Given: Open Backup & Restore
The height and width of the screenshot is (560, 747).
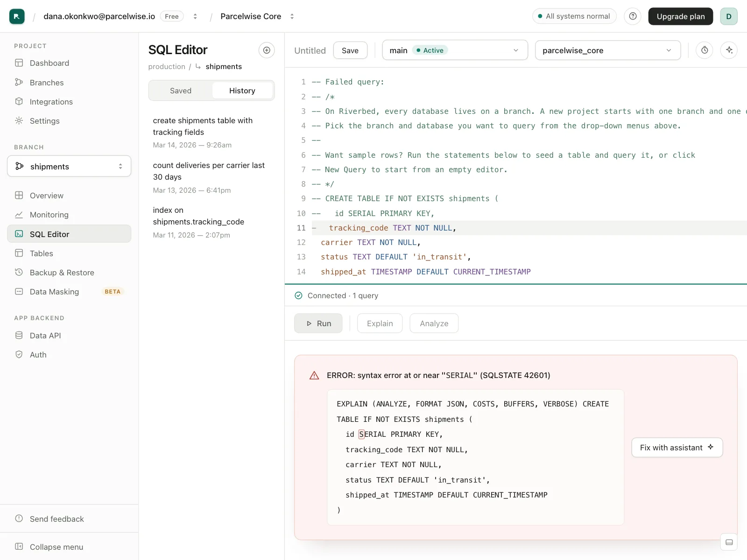Looking at the screenshot, I should [x=69, y=273].
